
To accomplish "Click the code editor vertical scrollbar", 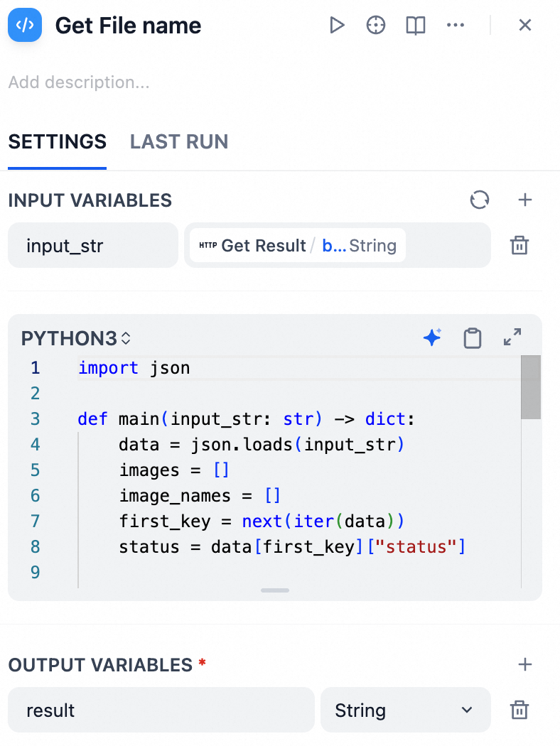I will 530,387.
